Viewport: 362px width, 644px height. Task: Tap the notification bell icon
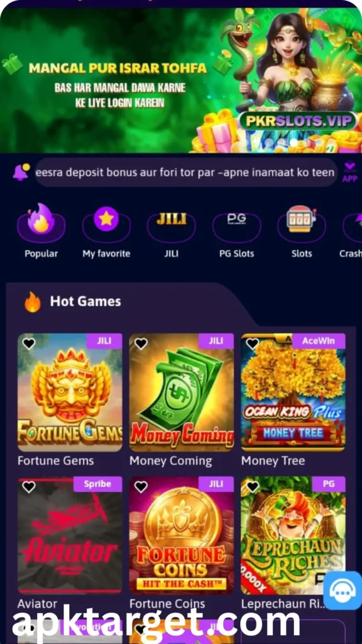click(21, 172)
